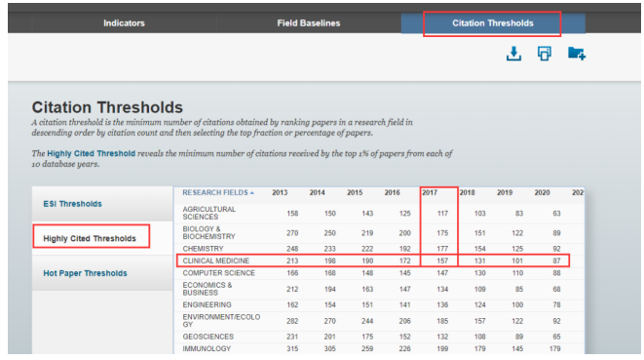644x360 pixels.
Task: Download the citation thresholds data
Action: pyautogui.click(x=513, y=54)
